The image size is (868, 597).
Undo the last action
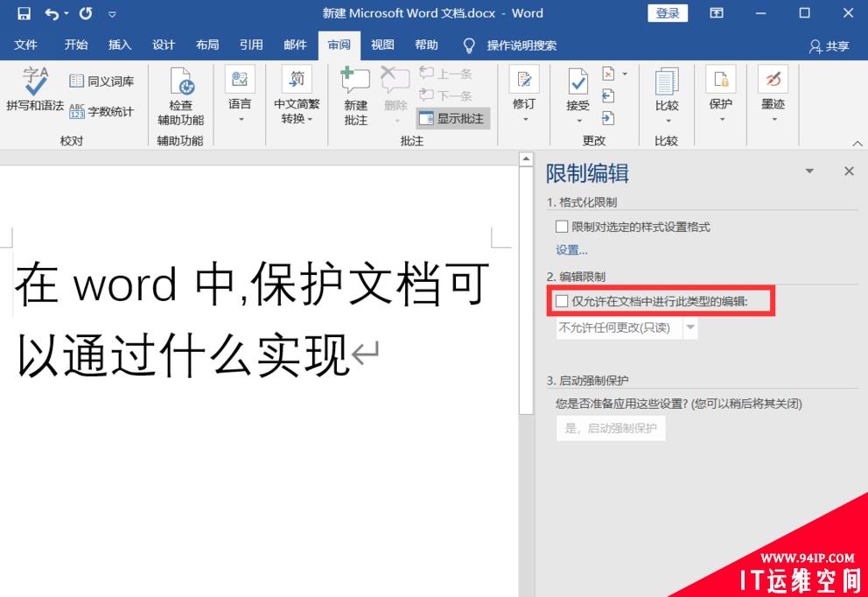click(x=52, y=13)
